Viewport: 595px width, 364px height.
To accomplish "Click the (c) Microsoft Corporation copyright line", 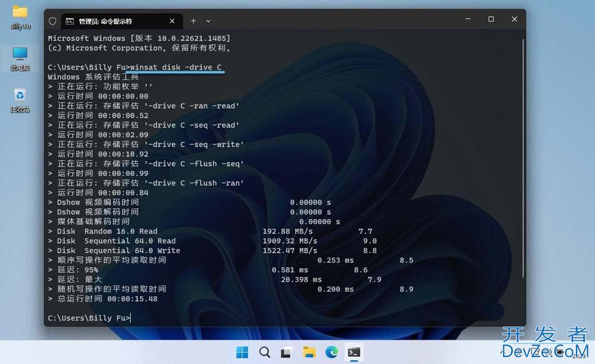I will [139, 48].
